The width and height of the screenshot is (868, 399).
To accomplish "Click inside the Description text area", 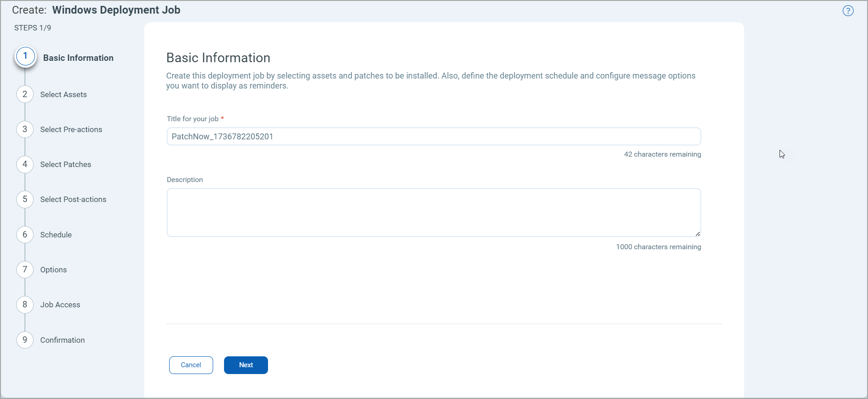I will point(433,212).
